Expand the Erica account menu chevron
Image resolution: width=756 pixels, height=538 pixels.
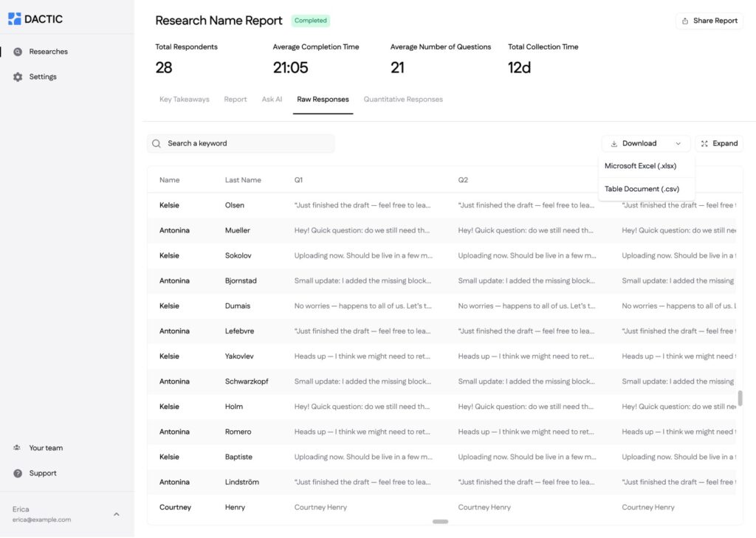click(116, 514)
